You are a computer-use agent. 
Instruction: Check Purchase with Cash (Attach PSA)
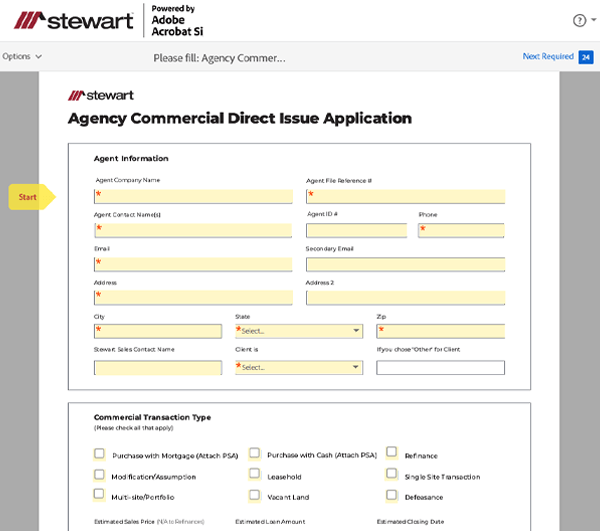pos(254,453)
